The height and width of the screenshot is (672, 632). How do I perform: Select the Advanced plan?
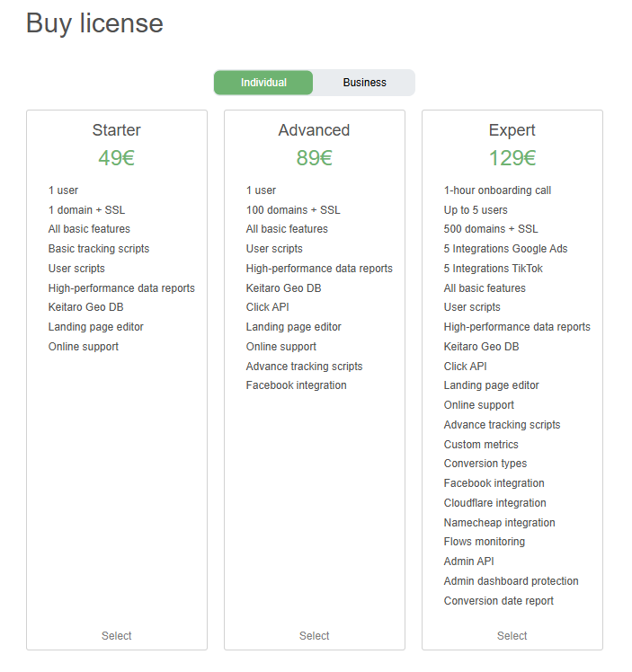[x=315, y=635]
